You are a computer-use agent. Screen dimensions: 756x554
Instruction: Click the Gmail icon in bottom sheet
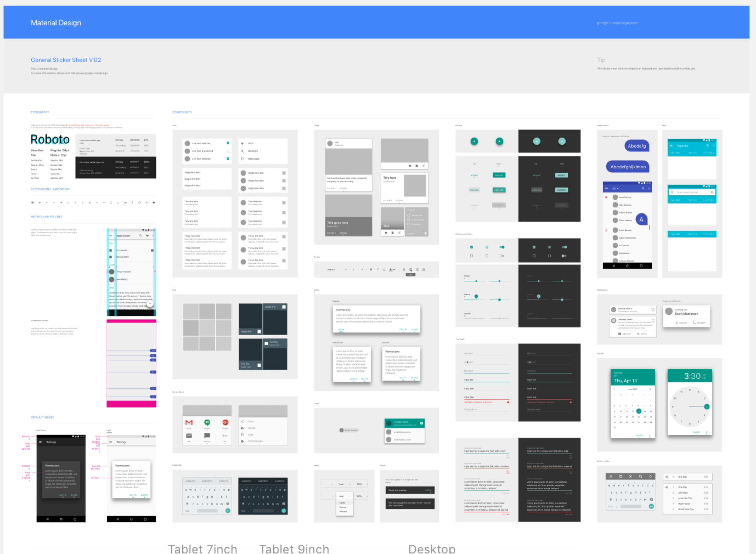click(x=189, y=422)
